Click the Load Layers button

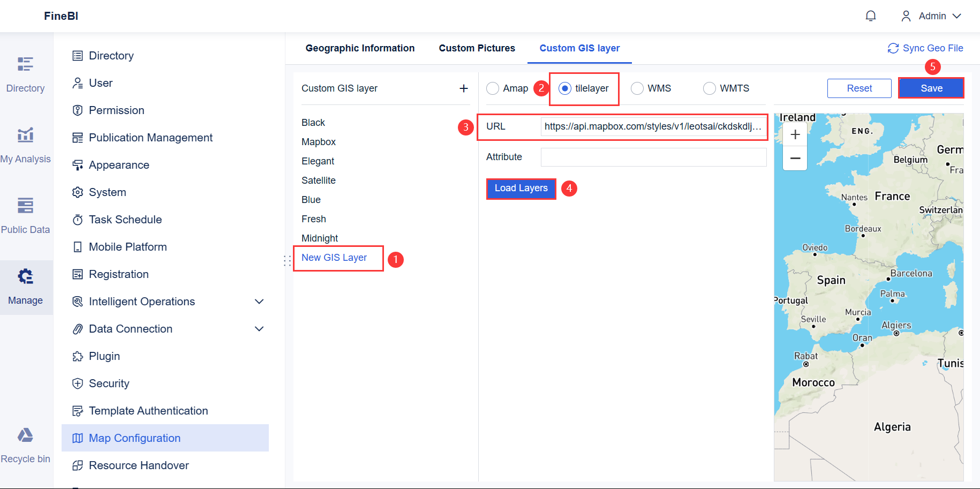(521, 188)
